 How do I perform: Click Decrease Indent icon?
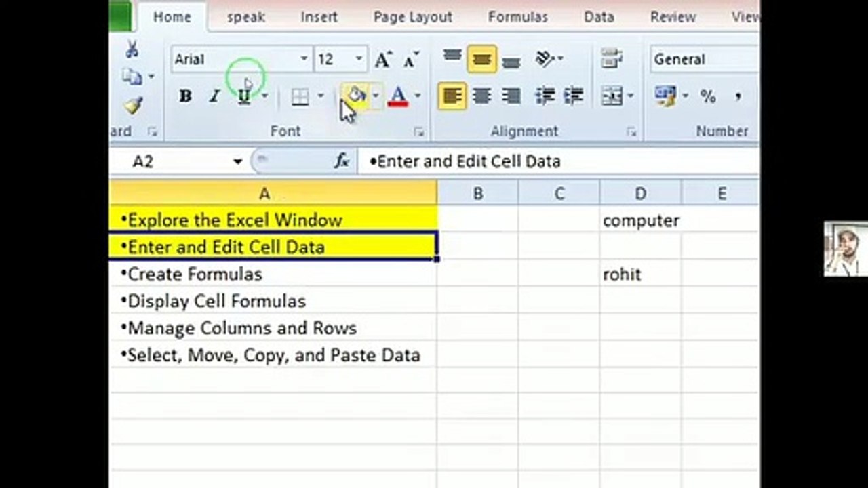545,97
